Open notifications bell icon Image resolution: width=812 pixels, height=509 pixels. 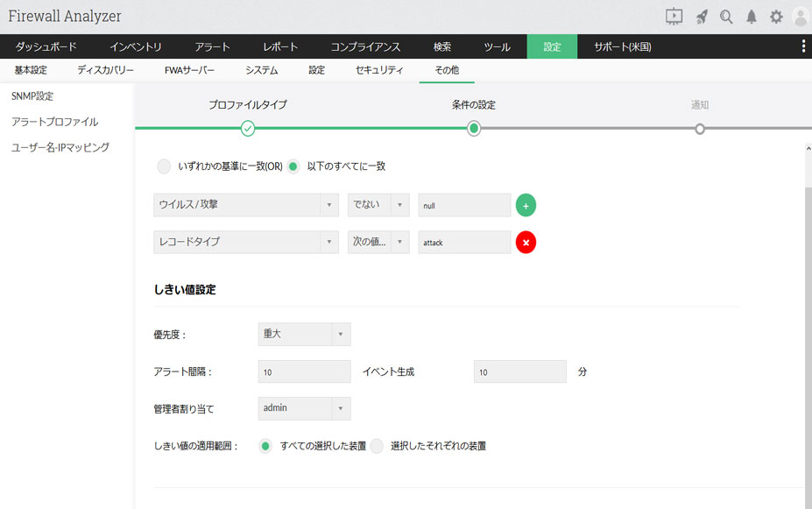(x=751, y=17)
